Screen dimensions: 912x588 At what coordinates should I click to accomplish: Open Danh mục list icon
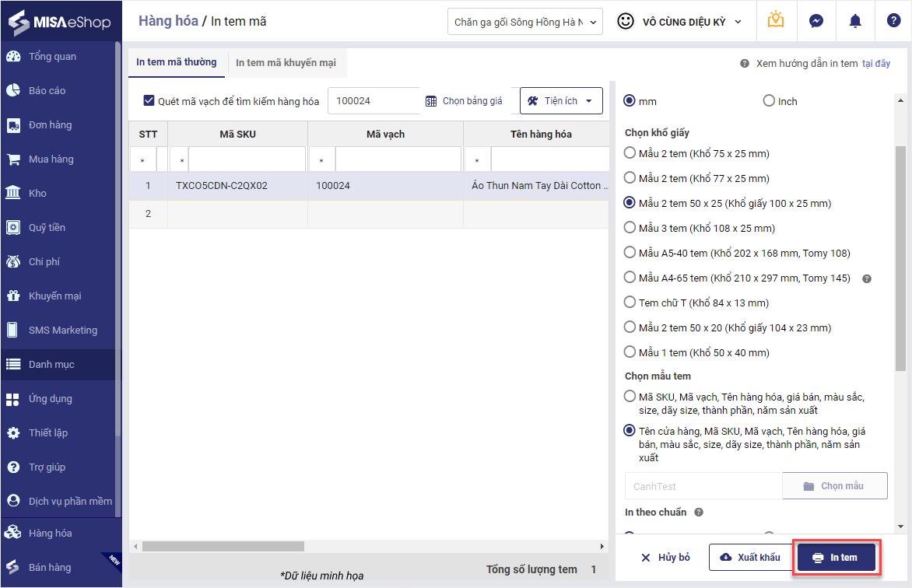(x=12, y=364)
